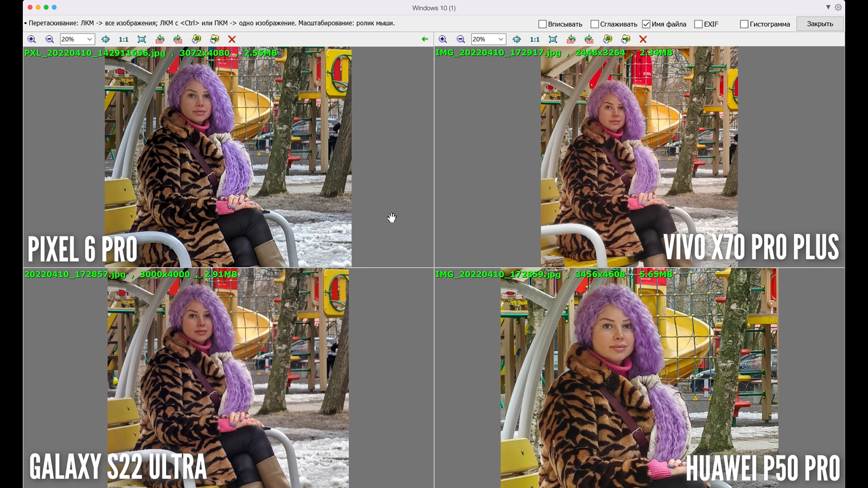
Task: Open the right 20% zoom dropdown
Action: 501,39
